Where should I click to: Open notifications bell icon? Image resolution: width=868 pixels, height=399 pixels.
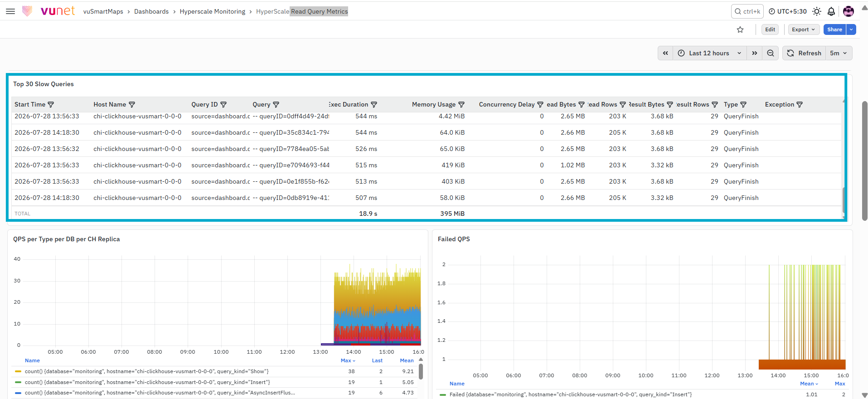831,11
